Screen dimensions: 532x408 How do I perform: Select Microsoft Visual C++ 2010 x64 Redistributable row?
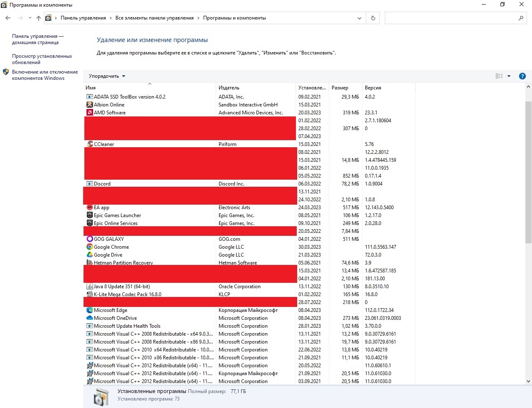tap(249, 350)
